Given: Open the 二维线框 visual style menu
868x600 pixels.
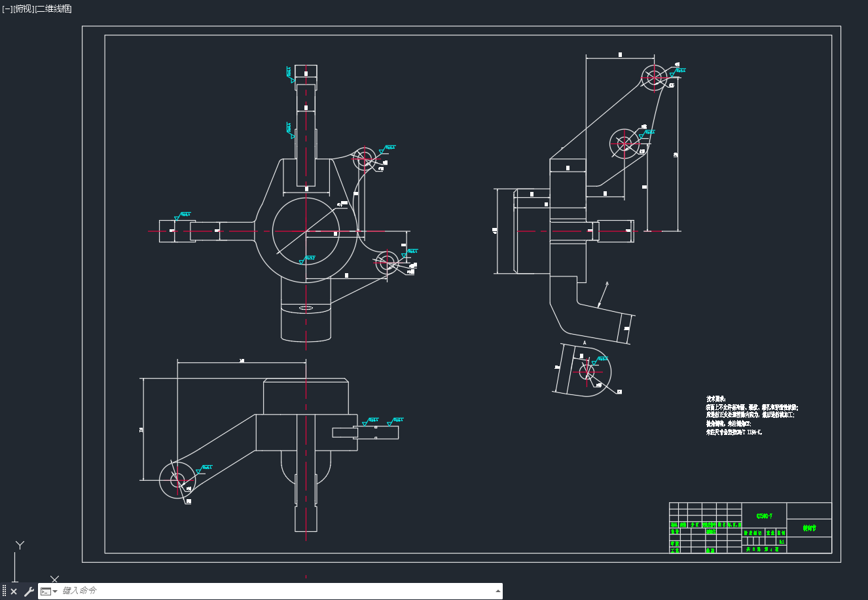Looking at the screenshot, I should coord(53,9).
